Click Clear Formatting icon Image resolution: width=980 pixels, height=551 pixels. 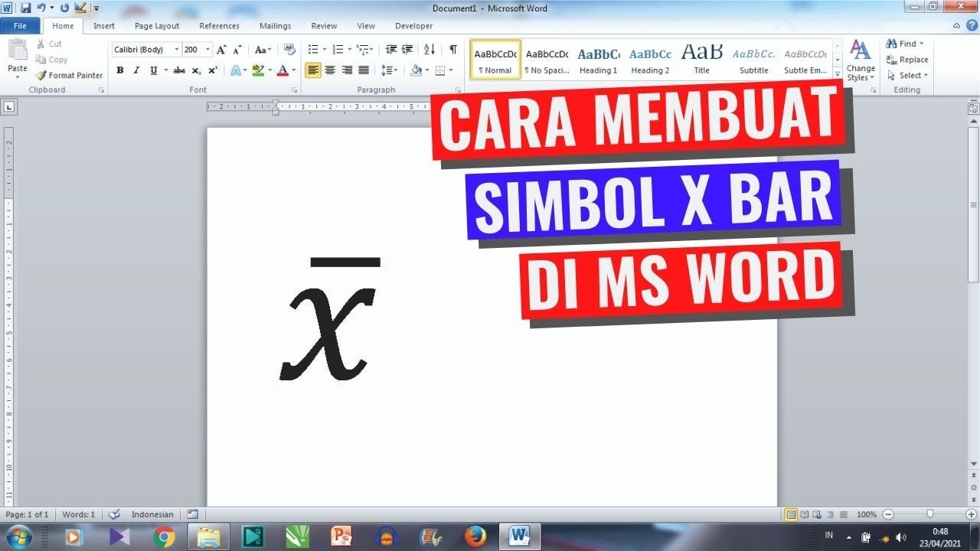tap(289, 50)
